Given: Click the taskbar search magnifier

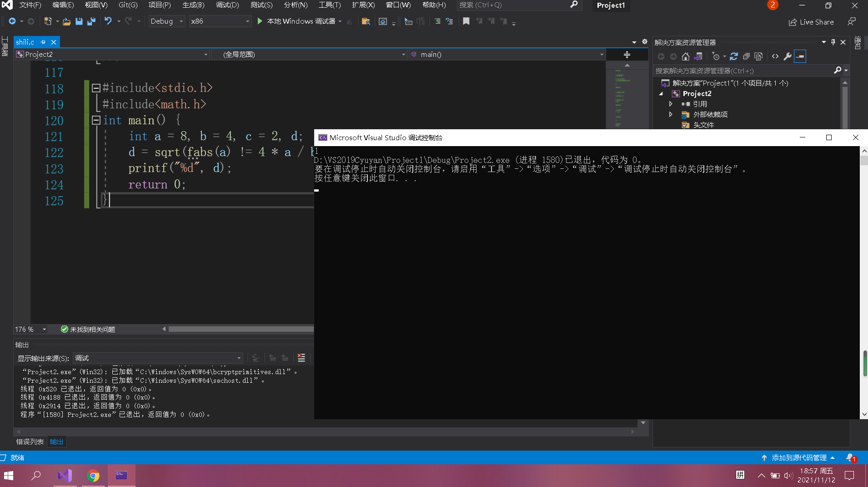Looking at the screenshot, I should pyautogui.click(x=36, y=476).
